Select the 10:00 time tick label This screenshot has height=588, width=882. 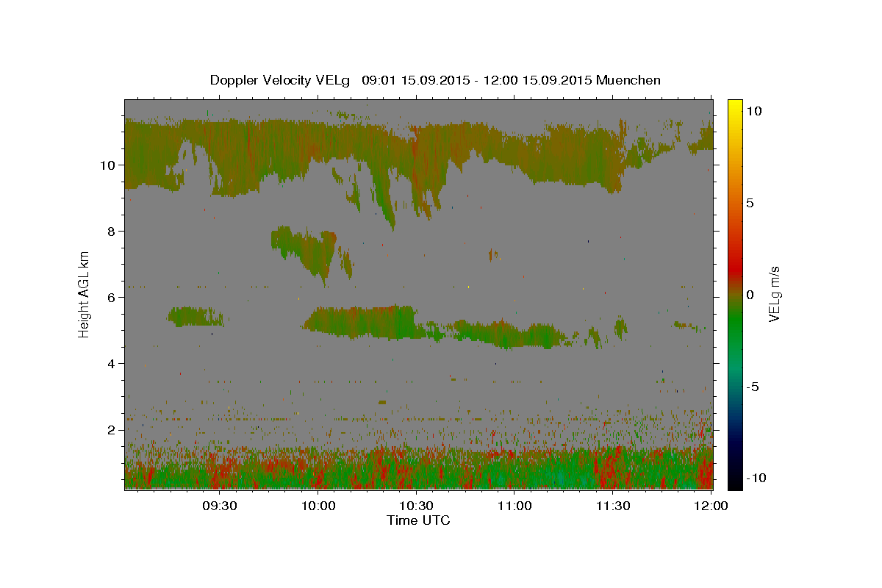pos(319,506)
